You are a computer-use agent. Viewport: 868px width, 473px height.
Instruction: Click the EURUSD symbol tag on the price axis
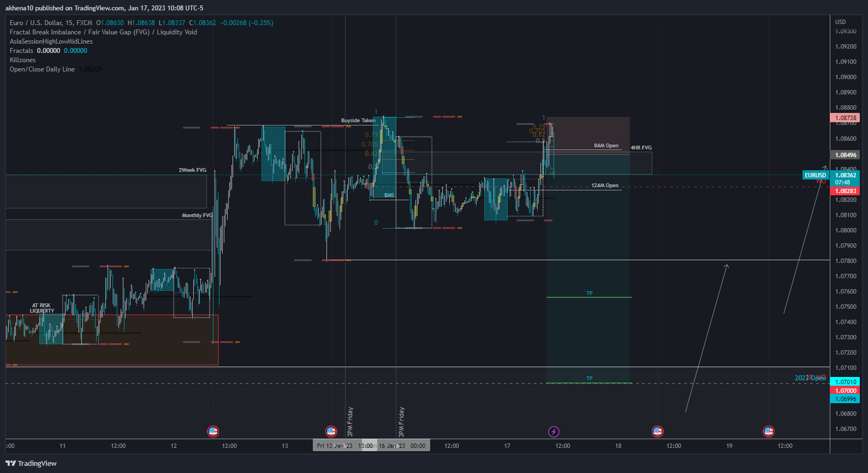pos(816,175)
